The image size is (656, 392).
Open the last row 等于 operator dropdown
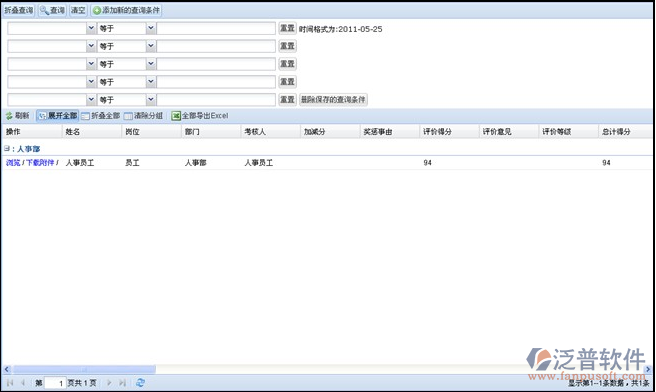[151, 100]
